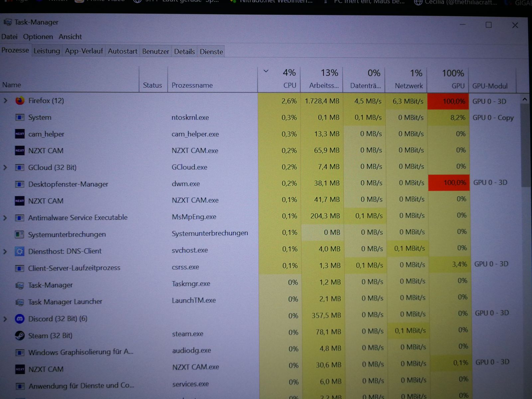Sort by the Name column header
The width and height of the screenshot is (532, 399).
pyautogui.click(x=69, y=79)
